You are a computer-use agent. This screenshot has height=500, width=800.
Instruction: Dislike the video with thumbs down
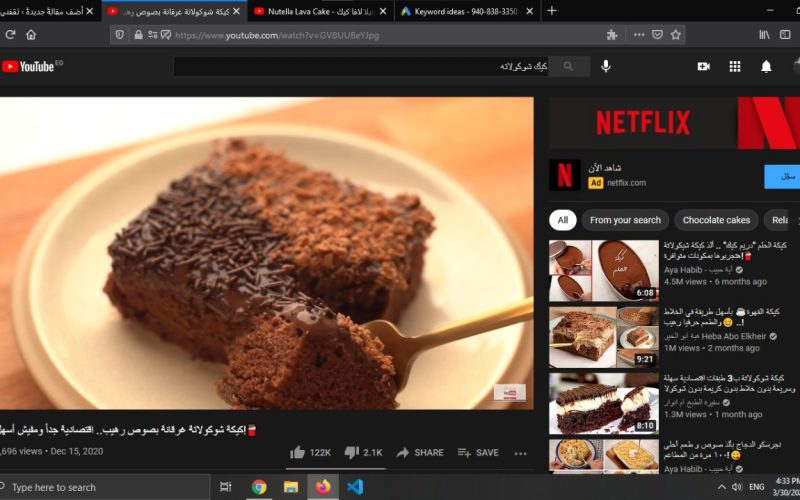363,453
